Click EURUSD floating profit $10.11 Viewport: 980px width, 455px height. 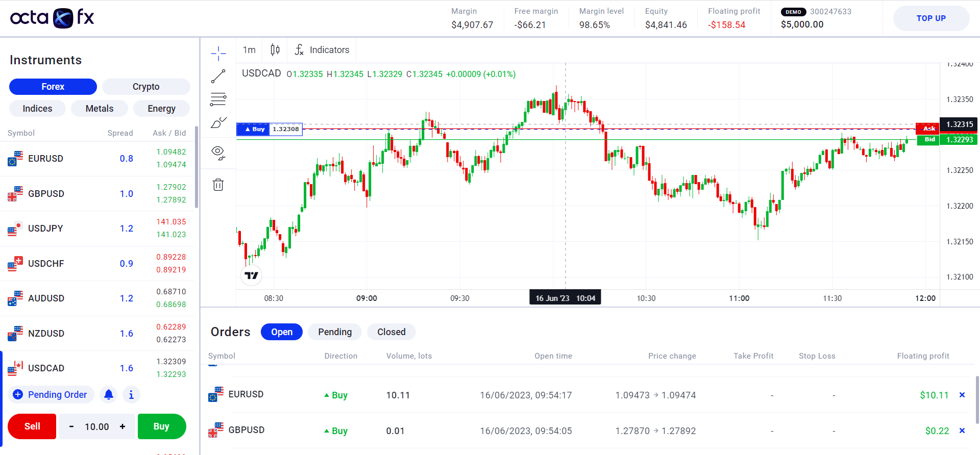click(x=934, y=395)
